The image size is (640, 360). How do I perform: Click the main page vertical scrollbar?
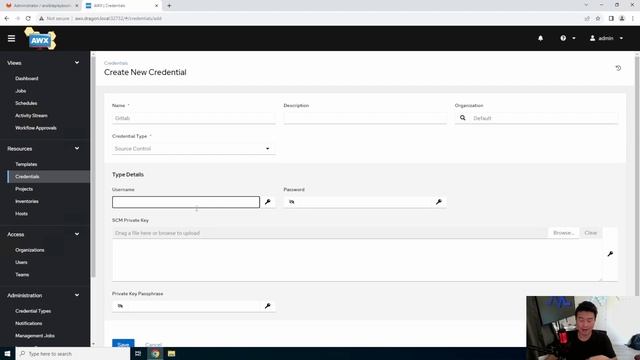point(637,176)
